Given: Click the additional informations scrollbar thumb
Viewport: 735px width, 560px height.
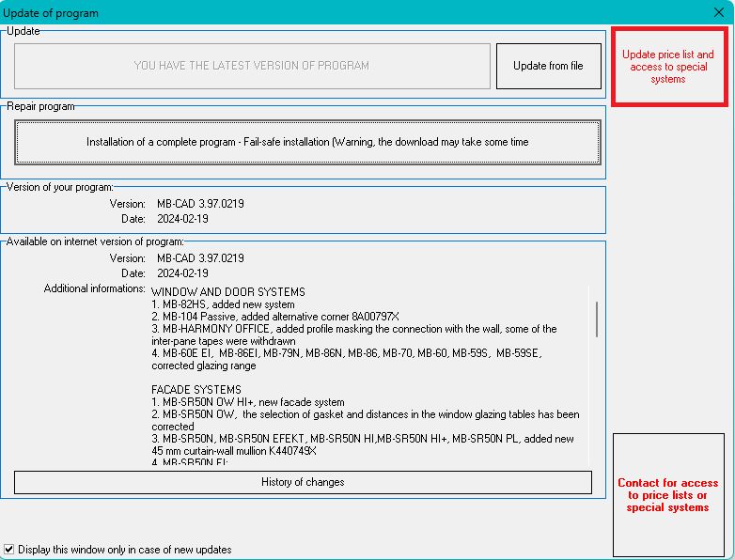Looking at the screenshot, I should pos(597,318).
